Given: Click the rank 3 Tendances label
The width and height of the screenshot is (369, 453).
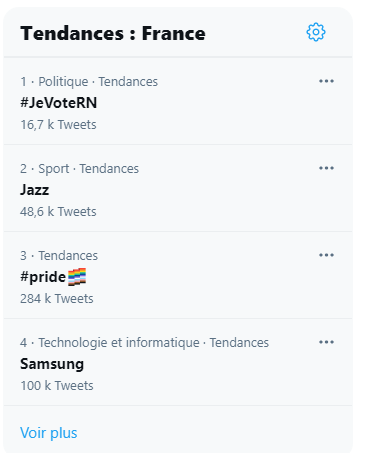Looking at the screenshot, I should pyautogui.click(x=59, y=256).
